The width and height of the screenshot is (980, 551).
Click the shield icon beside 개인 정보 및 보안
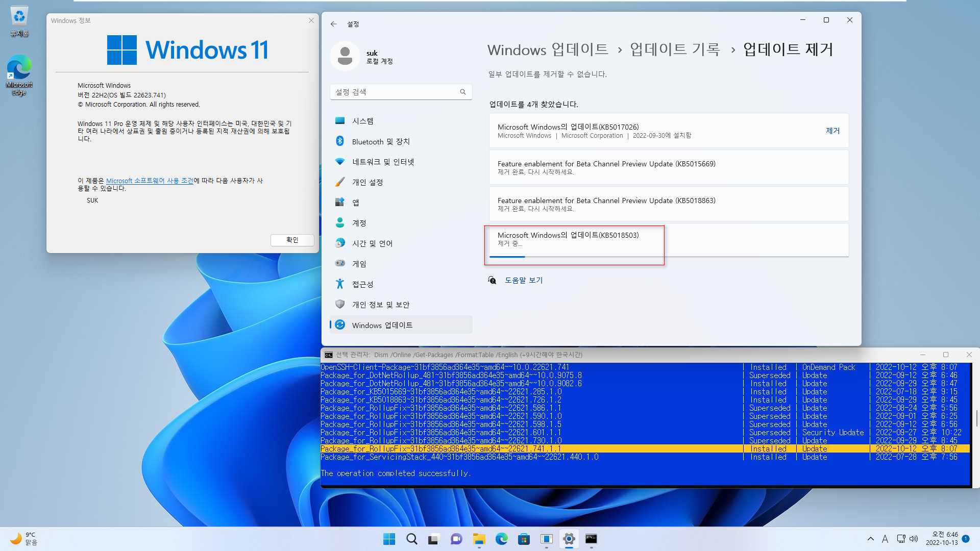point(340,304)
